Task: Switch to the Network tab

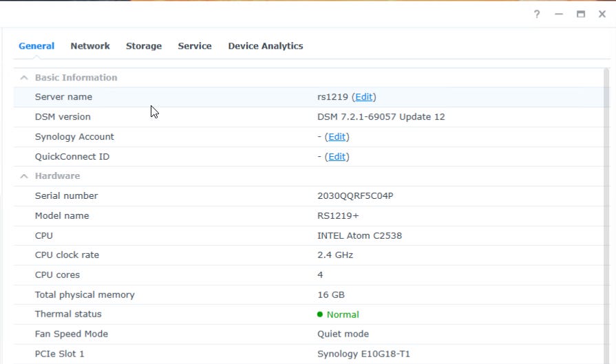Action: click(90, 46)
